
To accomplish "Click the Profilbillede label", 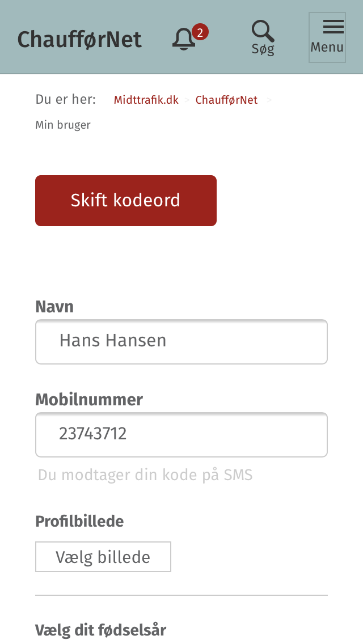I will (x=79, y=521).
